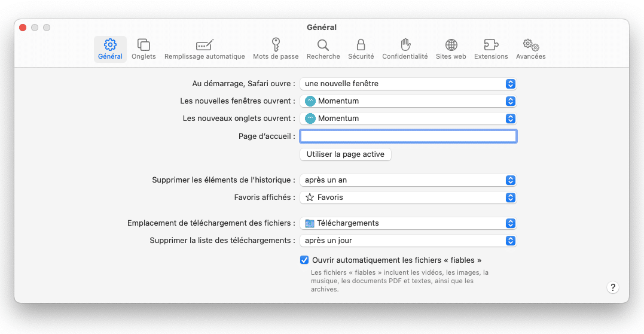Switch to the Général tab
The width and height of the screenshot is (644, 334).
pos(110,49)
